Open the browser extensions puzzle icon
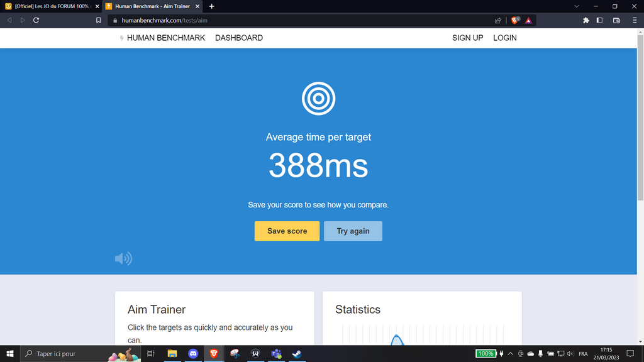 (586, 20)
